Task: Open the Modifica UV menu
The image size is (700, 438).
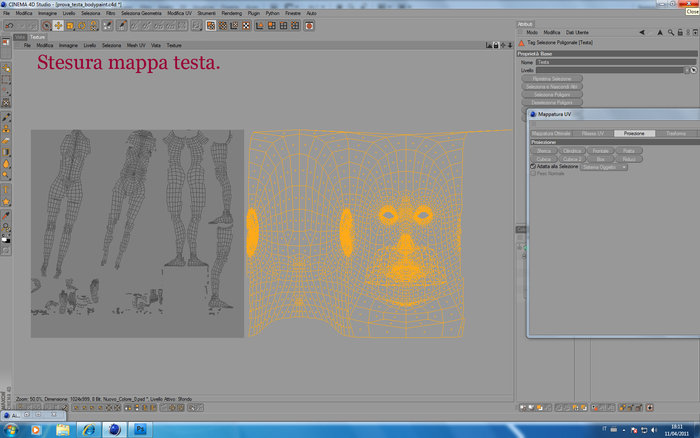Action: [179, 13]
